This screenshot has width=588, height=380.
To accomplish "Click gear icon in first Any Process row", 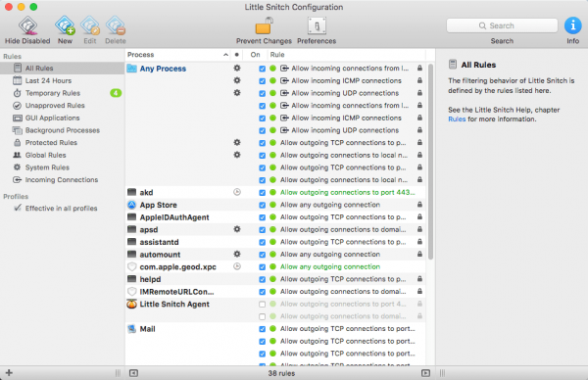I will coord(237,69).
